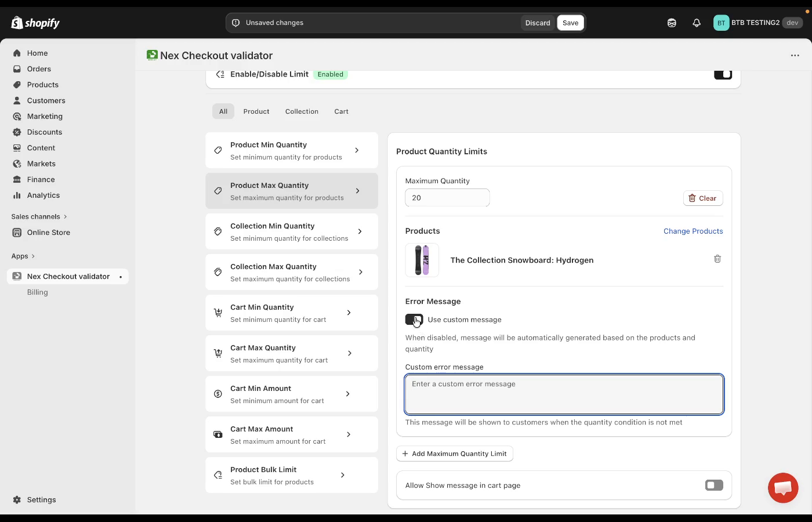This screenshot has height=522, width=812.
Task: Click the Cart Min Quantity cart icon
Action: click(218, 313)
